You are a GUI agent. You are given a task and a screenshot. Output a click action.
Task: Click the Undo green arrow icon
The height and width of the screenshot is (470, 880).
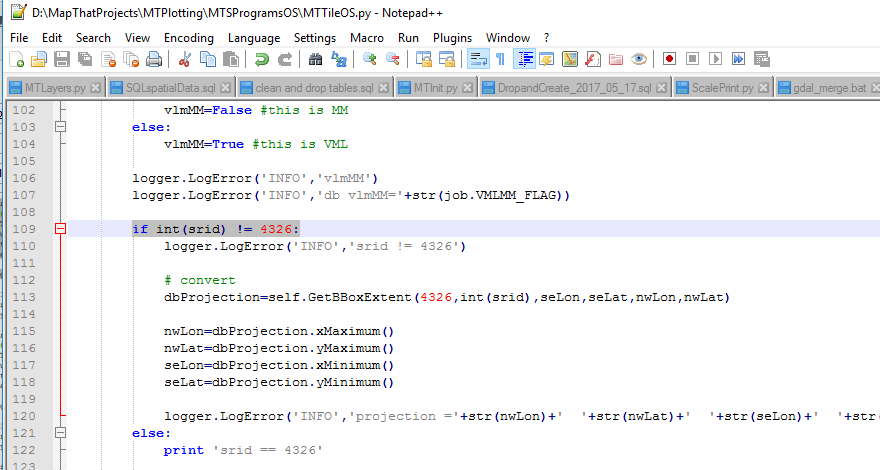pos(262,59)
